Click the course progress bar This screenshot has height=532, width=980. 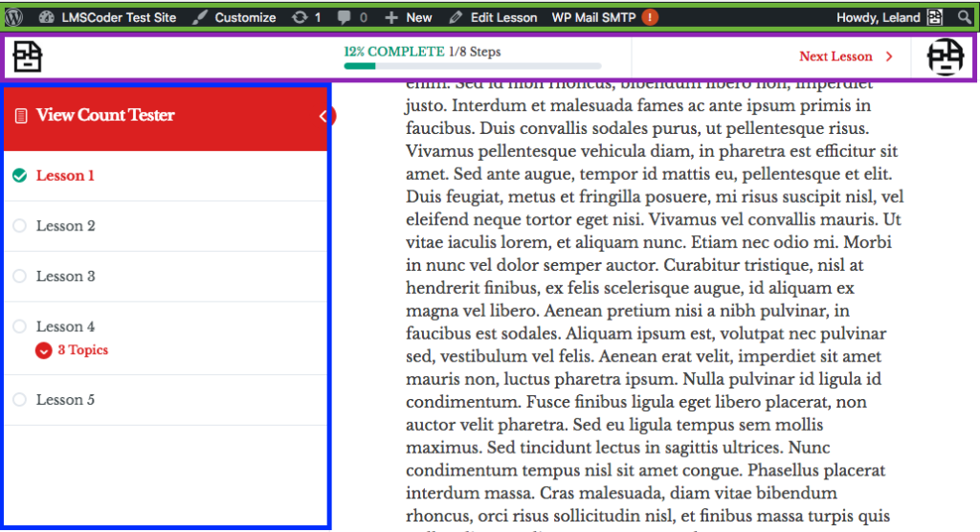[472, 66]
